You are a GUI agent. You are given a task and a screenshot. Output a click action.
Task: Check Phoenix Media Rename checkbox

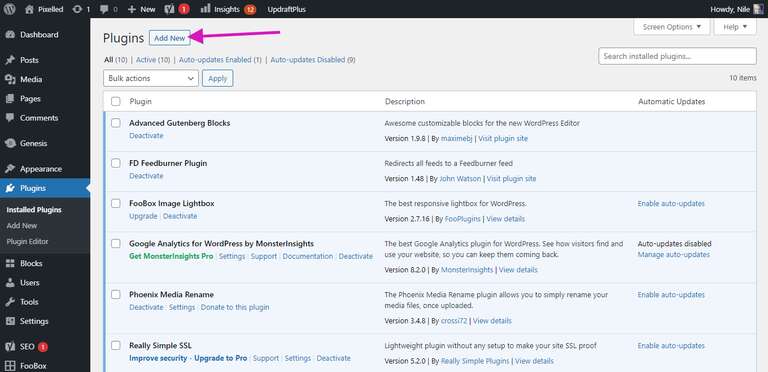click(116, 294)
